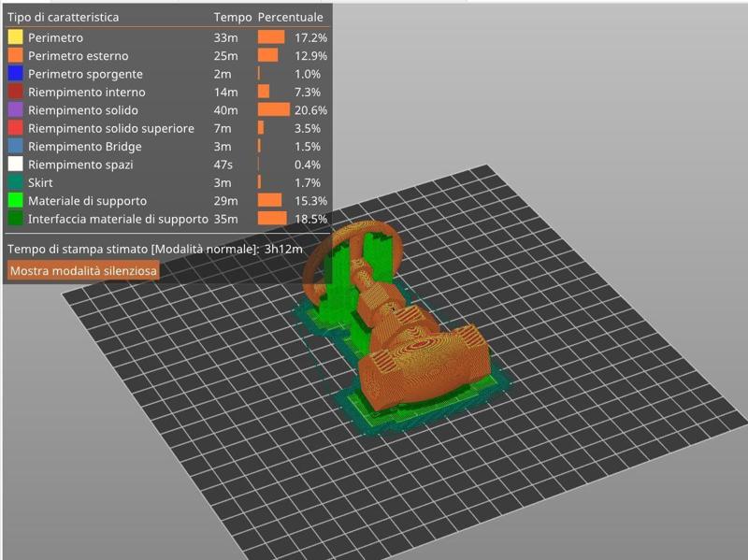The width and height of the screenshot is (748, 560).
Task: Click the Riempimento solido percentage bar
Action: (x=274, y=109)
